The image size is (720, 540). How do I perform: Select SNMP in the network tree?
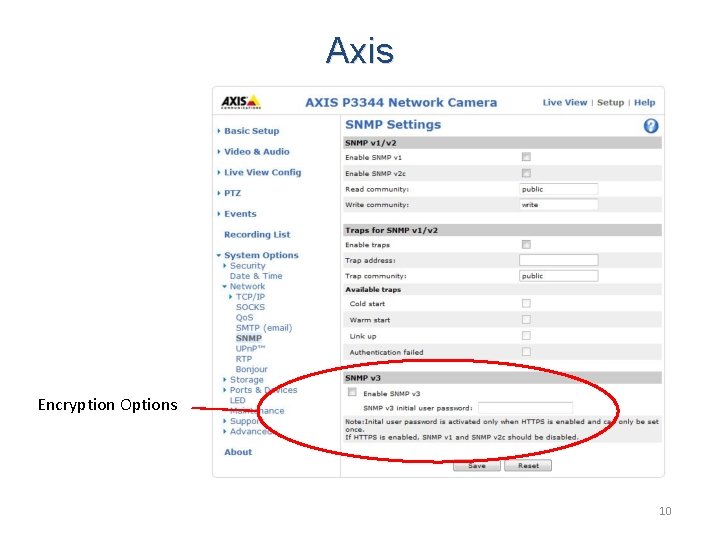point(249,338)
